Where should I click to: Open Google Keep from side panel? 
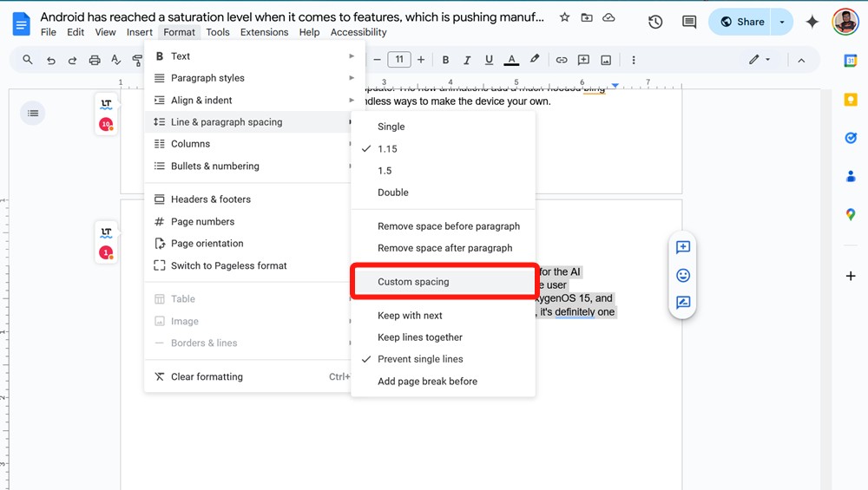coord(851,100)
